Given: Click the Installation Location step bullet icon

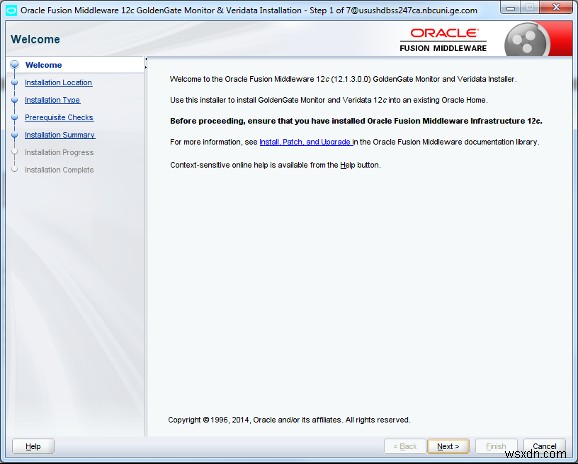Looking at the screenshot, I should (x=15, y=83).
